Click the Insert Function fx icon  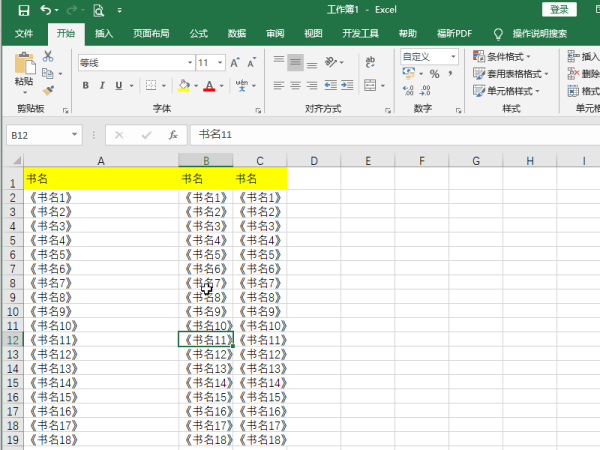pyautogui.click(x=173, y=134)
